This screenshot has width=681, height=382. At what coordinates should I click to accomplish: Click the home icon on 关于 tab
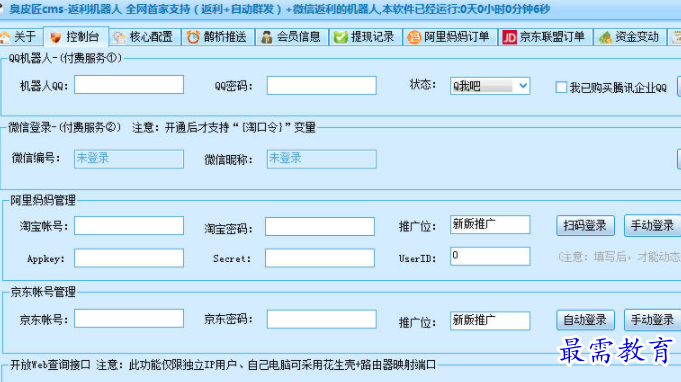[5, 37]
